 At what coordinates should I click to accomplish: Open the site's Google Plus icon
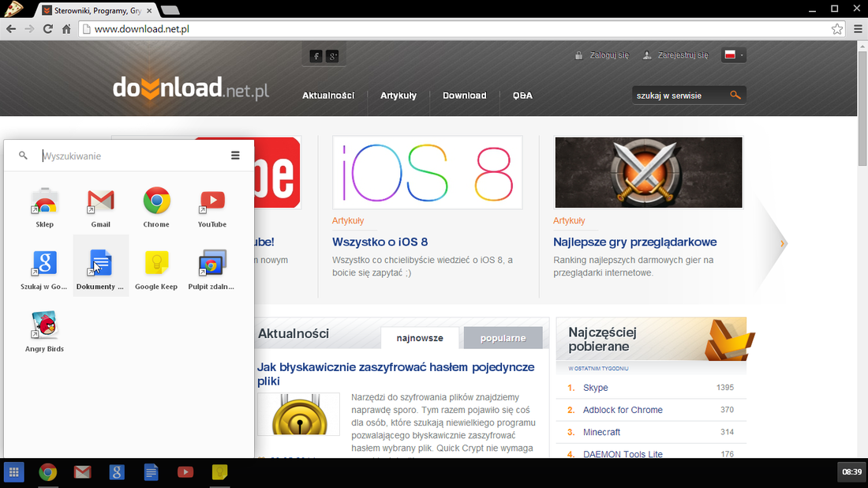(333, 56)
